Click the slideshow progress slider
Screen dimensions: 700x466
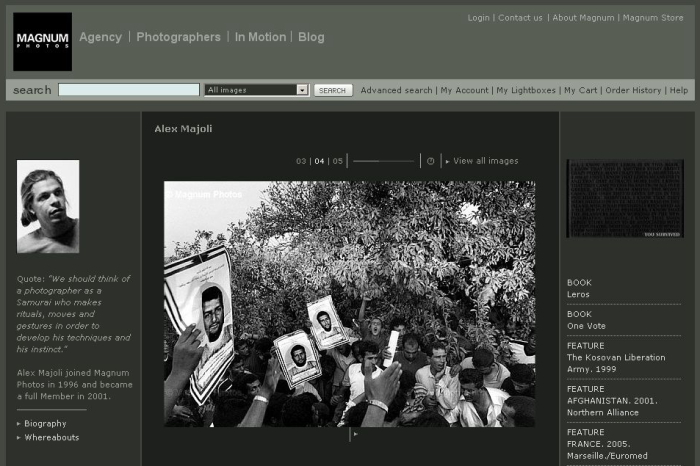coord(383,161)
